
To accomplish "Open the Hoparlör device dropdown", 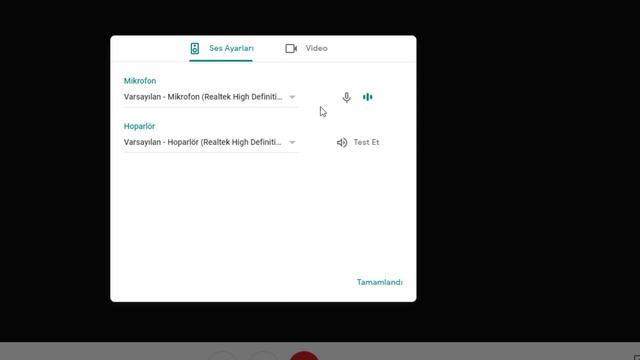I will pyautogui.click(x=211, y=142).
